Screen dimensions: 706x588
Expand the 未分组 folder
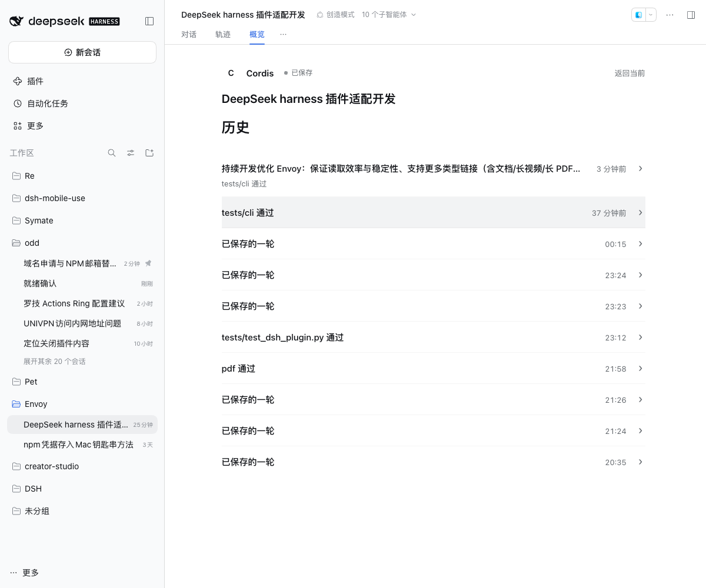pos(82,511)
